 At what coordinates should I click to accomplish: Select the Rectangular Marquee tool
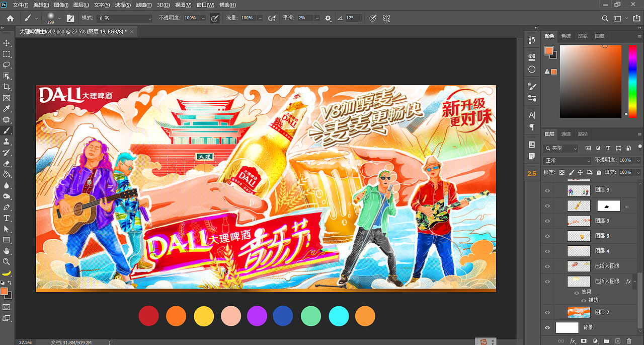pyautogui.click(x=7, y=54)
